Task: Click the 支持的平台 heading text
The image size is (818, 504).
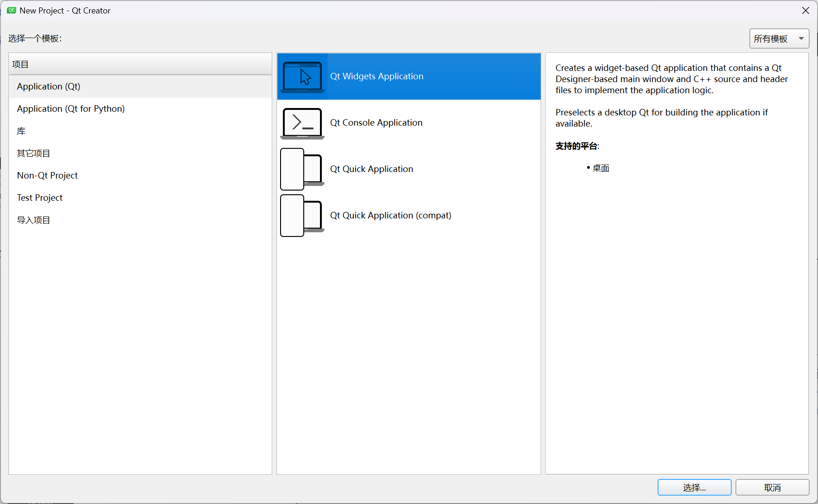Action: coord(577,146)
